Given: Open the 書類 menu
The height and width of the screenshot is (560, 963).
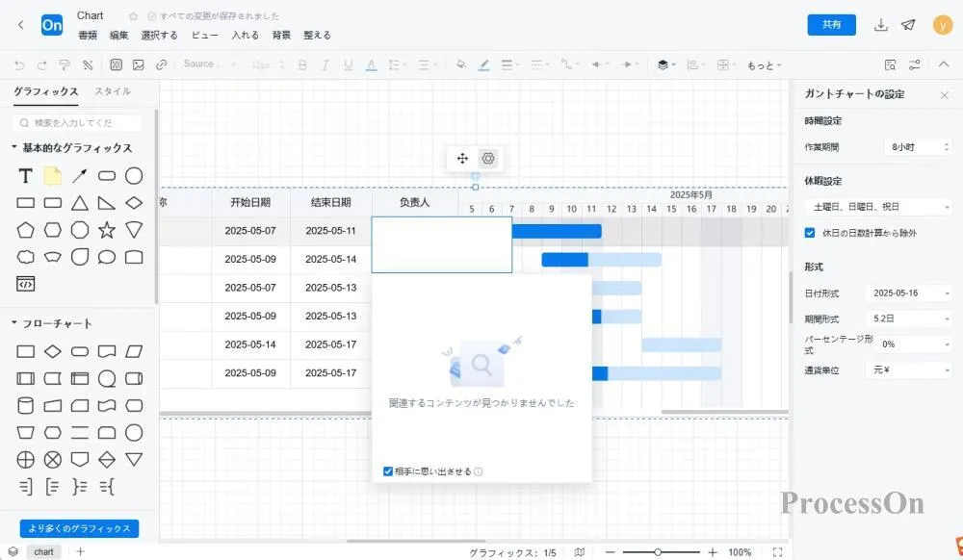Looking at the screenshot, I should (88, 35).
